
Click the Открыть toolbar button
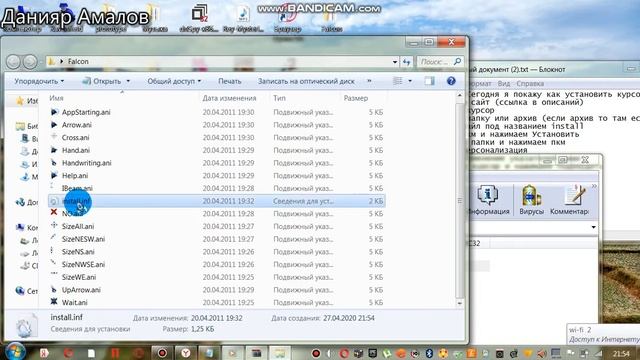(102, 81)
